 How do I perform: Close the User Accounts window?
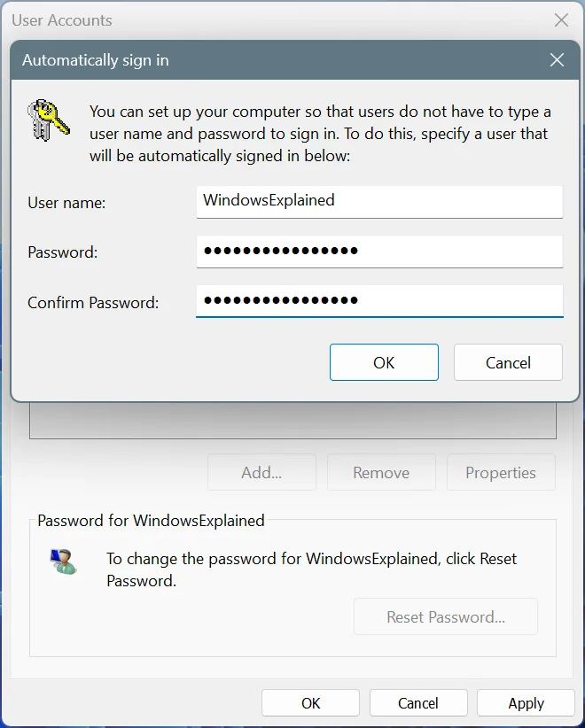(x=561, y=20)
